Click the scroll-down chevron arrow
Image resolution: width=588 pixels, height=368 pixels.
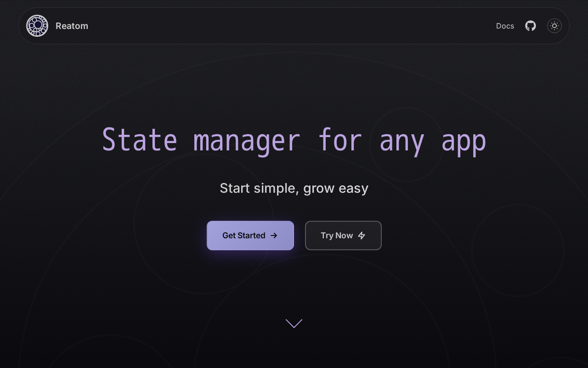[x=294, y=323]
